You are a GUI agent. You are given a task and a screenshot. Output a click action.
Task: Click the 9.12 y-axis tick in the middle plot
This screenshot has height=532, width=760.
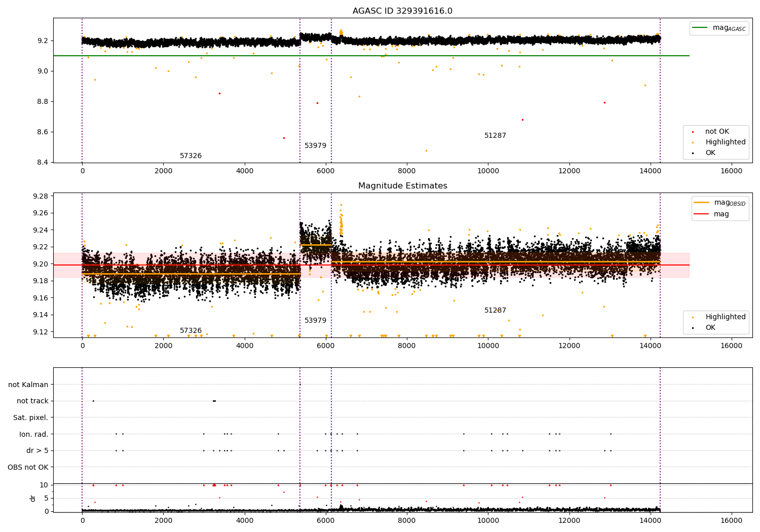point(41,332)
